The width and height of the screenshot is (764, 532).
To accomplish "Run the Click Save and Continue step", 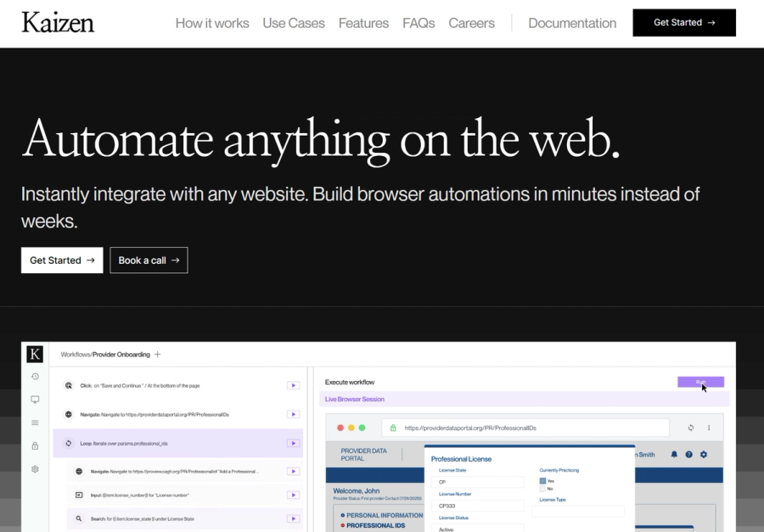I will coord(294,385).
